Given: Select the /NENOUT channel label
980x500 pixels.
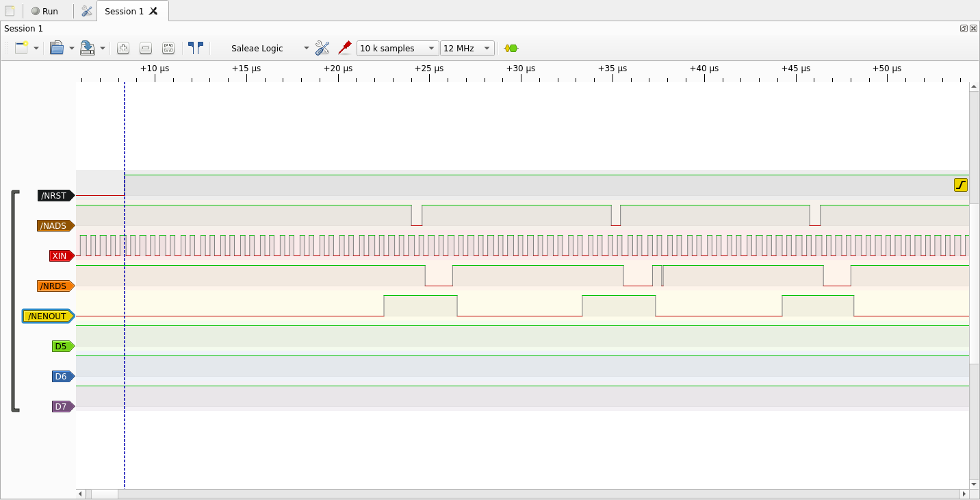Looking at the screenshot, I should pyautogui.click(x=48, y=316).
